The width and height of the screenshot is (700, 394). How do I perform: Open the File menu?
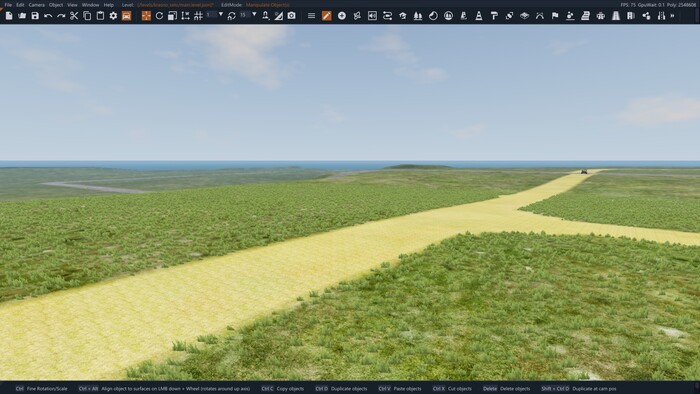click(x=8, y=4)
